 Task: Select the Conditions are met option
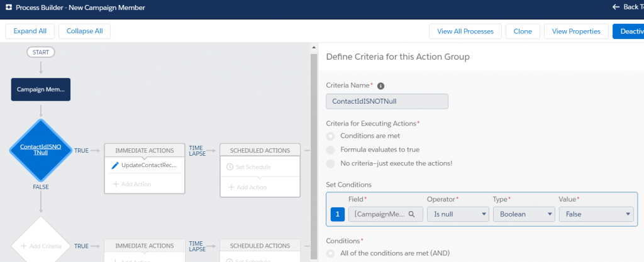(331, 136)
